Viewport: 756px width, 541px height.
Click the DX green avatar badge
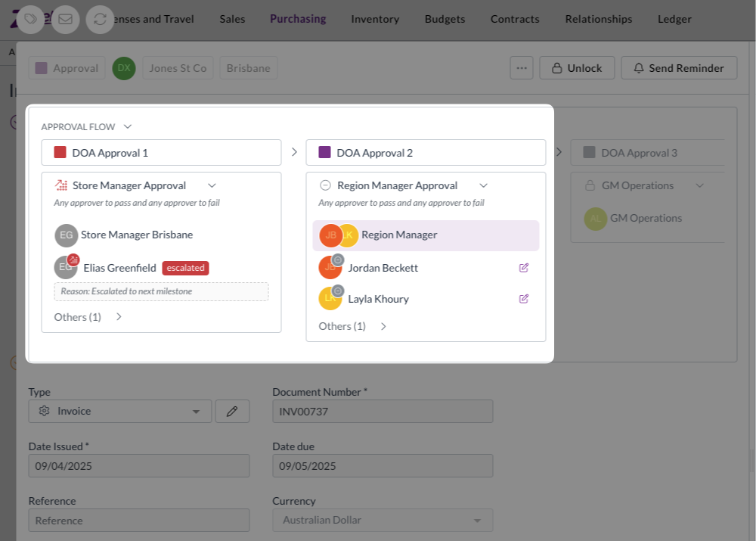click(x=124, y=68)
